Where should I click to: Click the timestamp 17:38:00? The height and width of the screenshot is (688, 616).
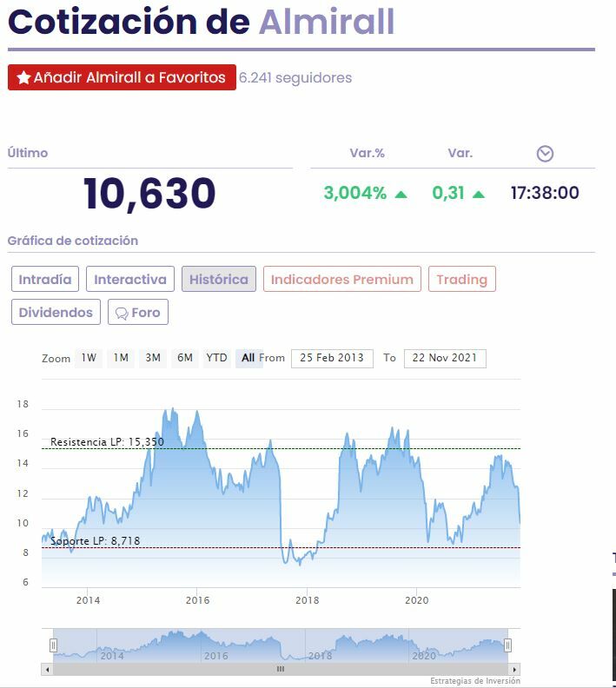click(x=545, y=193)
